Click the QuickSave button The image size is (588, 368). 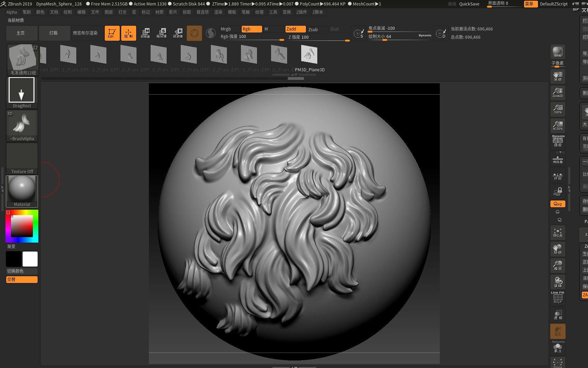[x=469, y=4]
